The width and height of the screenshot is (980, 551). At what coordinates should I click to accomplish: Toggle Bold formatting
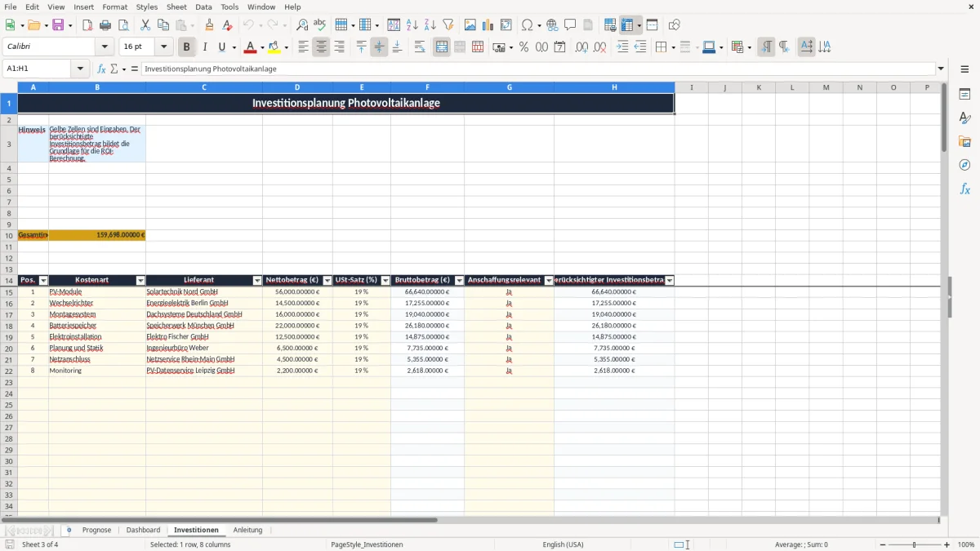tap(186, 47)
